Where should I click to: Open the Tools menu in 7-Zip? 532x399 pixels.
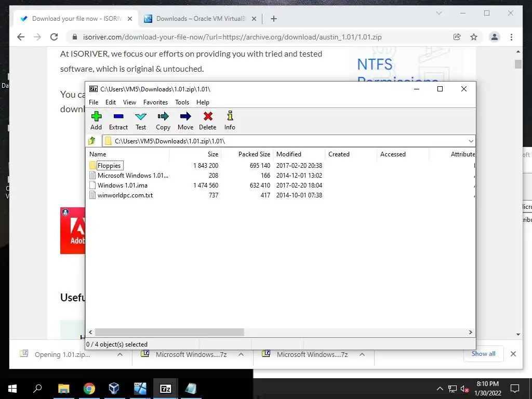(x=182, y=102)
